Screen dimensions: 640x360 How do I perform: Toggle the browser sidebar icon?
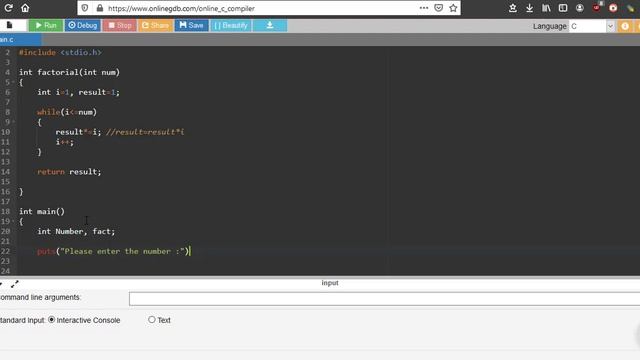tap(563, 8)
